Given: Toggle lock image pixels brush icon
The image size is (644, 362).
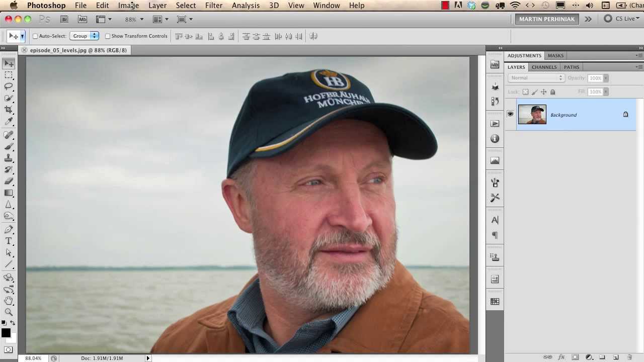Looking at the screenshot, I should 534,92.
